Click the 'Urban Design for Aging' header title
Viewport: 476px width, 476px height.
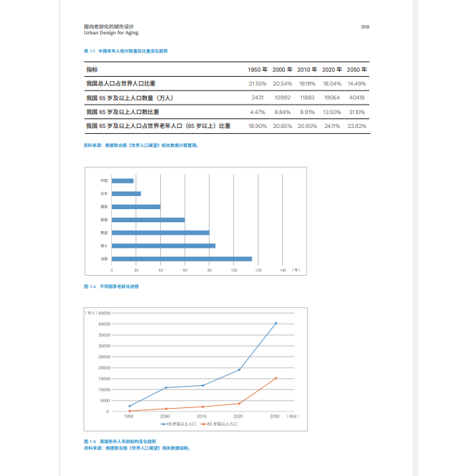pos(111,33)
